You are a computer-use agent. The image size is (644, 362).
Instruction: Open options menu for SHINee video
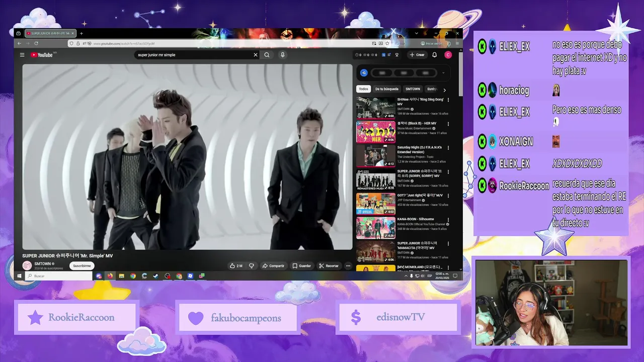(x=448, y=100)
